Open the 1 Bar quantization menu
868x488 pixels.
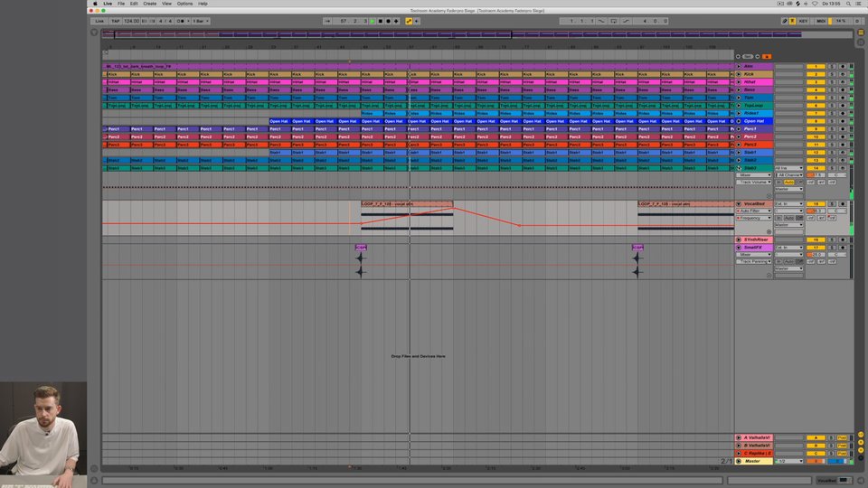coord(201,21)
